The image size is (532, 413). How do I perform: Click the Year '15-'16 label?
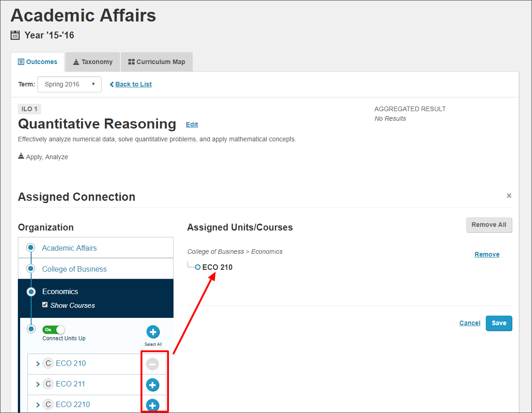(49, 35)
